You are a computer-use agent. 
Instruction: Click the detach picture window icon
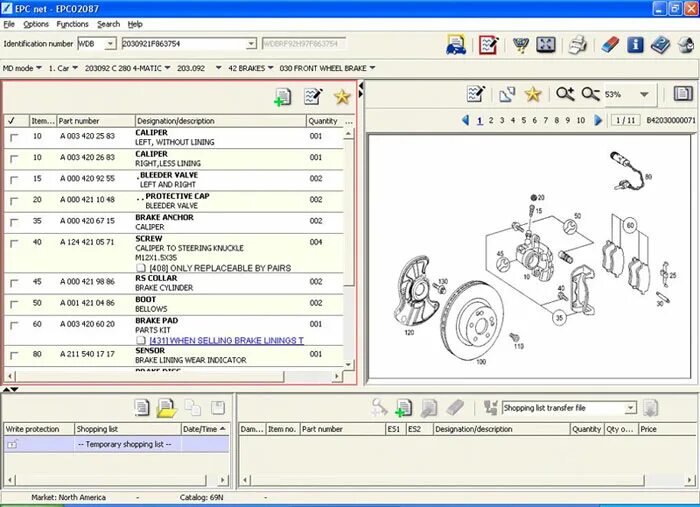507,94
